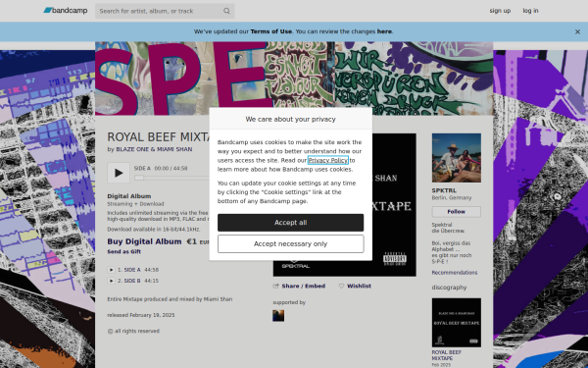Click the Bandcamp logo

point(66,11)
